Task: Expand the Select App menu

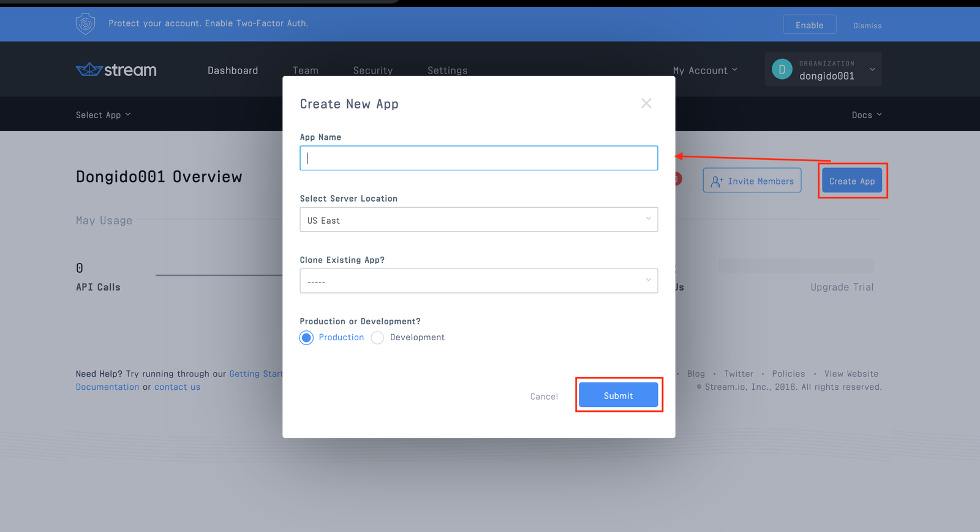Action: [x=103, y=115]
